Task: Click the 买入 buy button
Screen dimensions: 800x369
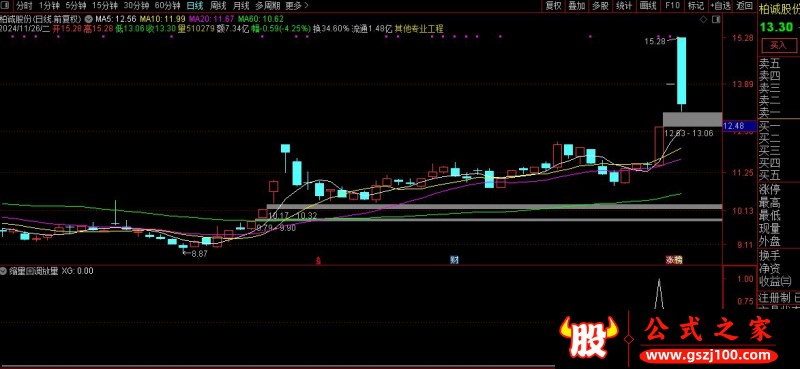Action: point(778,45)
